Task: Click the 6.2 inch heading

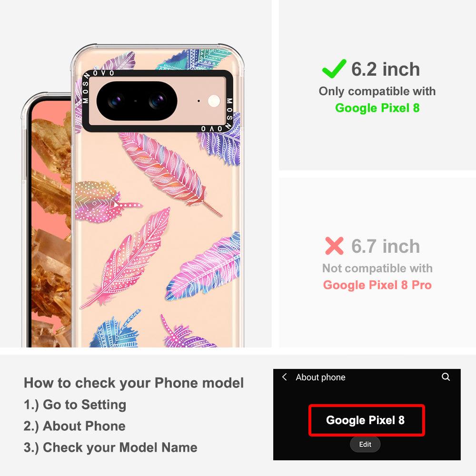Action: tap(386, 69)
